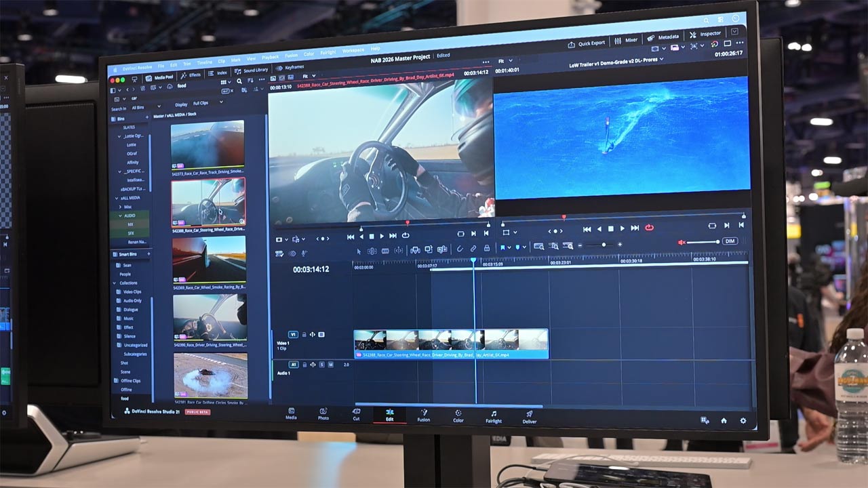The image size is (868, 488).
Task: Expand the Misc bin
Action: pyautogui.click(x=120, y=207)
